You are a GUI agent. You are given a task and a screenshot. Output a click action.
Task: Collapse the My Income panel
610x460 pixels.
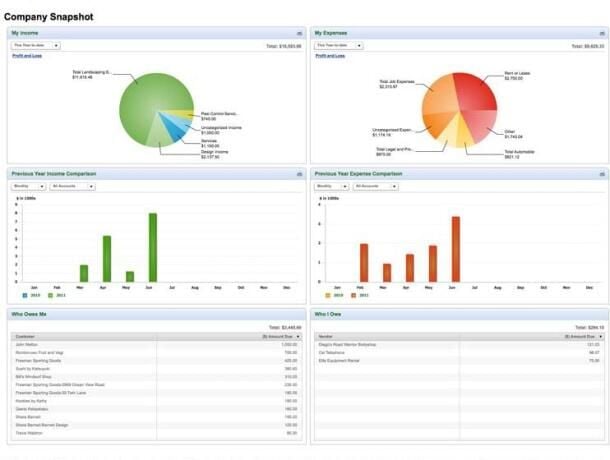click(x=299, y=33)
